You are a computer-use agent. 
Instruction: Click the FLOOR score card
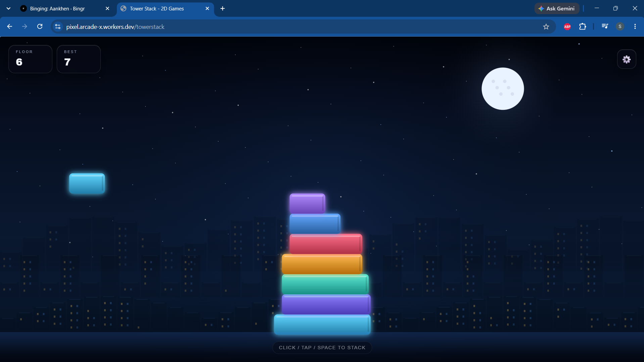30,59
